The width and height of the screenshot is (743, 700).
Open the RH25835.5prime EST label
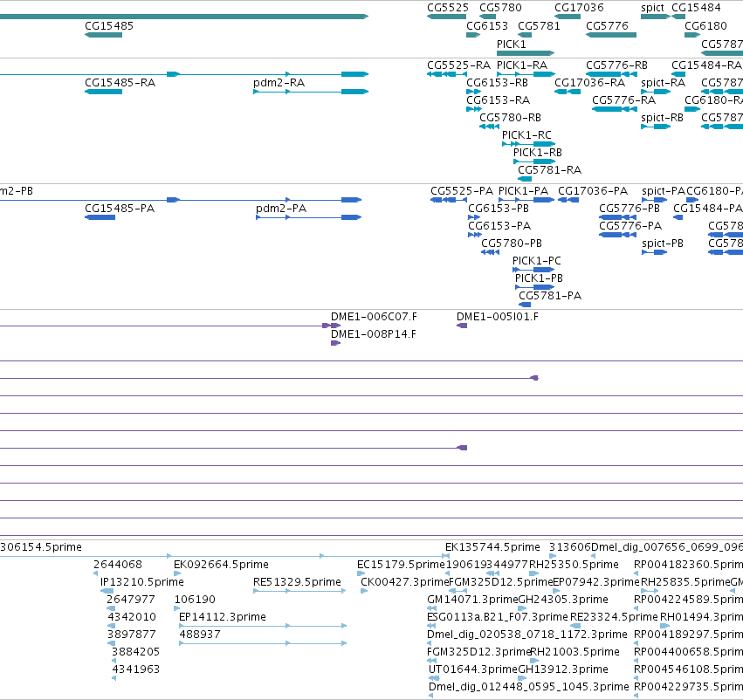pyautogui.click(x=685, y=582)
